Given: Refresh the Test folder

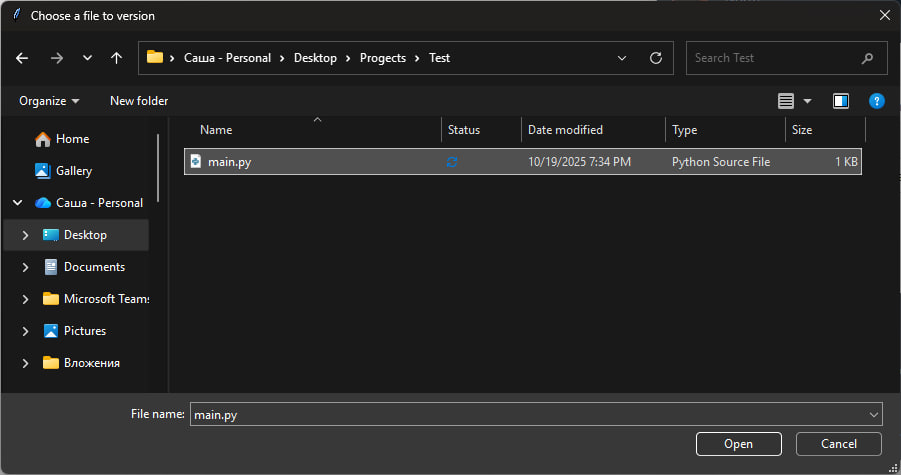Looking at the screenshot, I should [656, 58].
